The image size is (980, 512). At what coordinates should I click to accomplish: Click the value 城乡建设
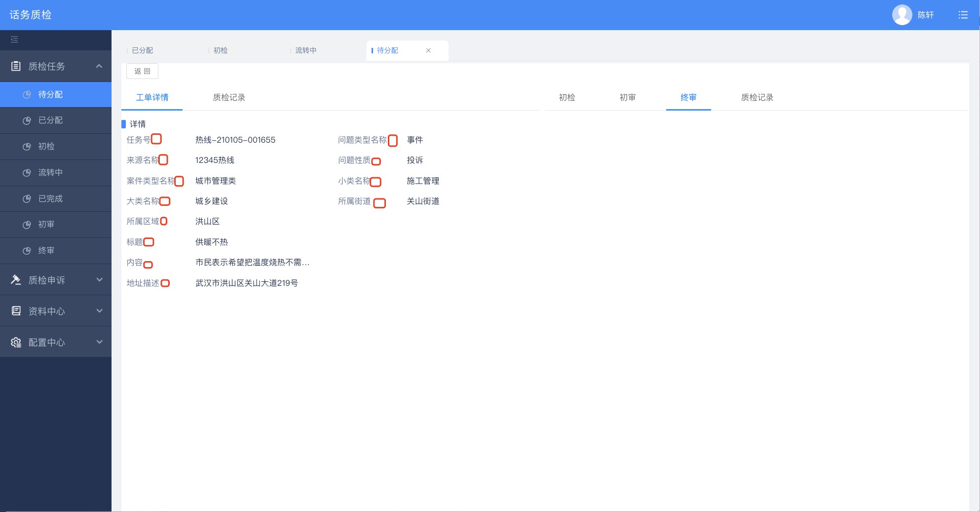coord(212,201)
